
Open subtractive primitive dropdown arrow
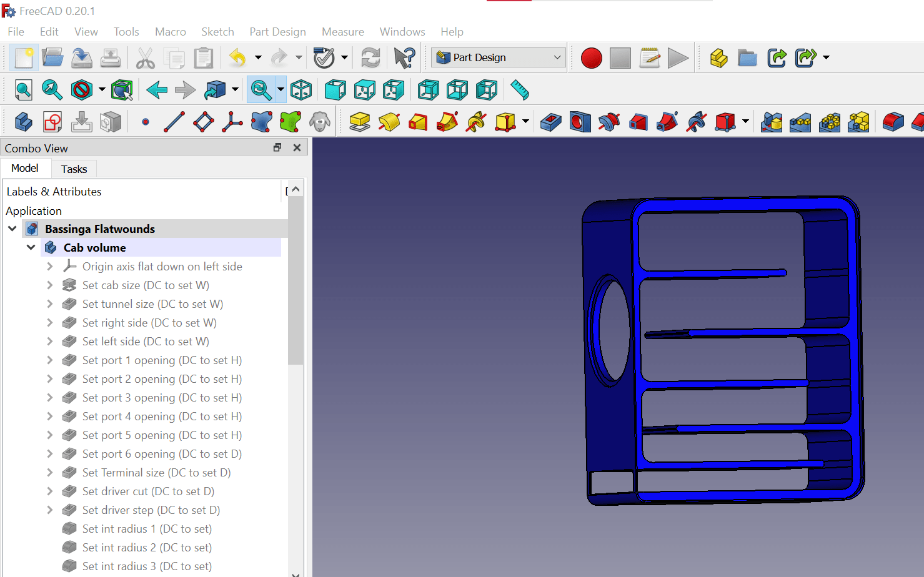point(745,122)
